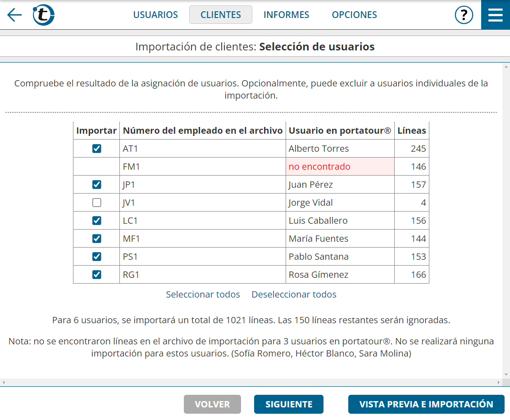The height and width of the screenshot is (420, 510).
Task: Open the INFORMES tab
Action: [286, 14]
